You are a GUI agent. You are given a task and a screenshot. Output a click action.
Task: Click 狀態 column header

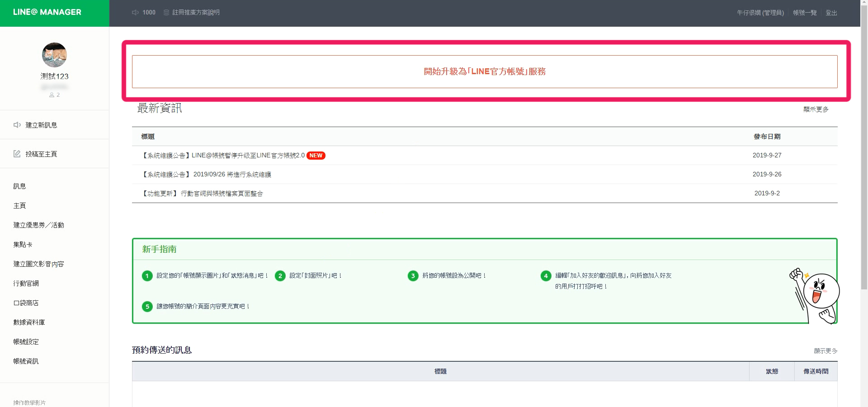[772, 371]
